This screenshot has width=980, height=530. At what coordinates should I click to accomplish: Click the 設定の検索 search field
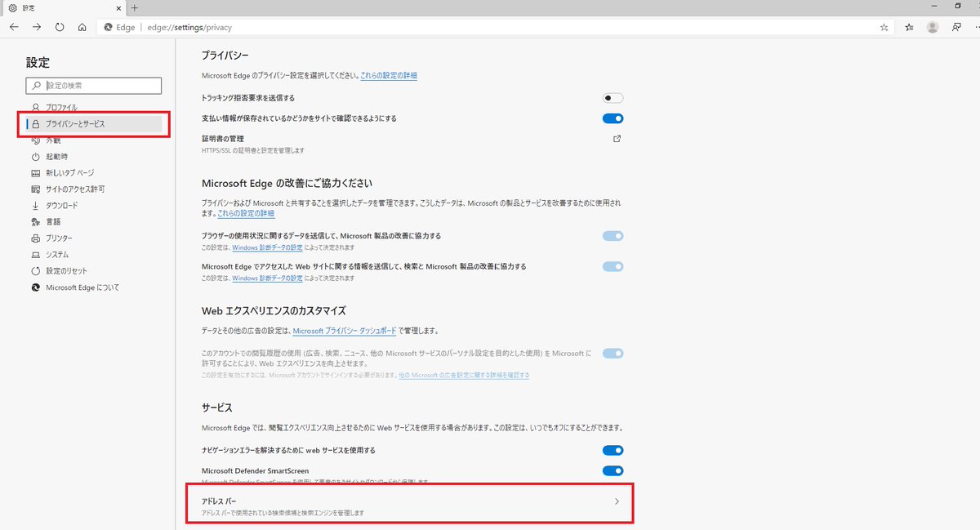point(94,85)
